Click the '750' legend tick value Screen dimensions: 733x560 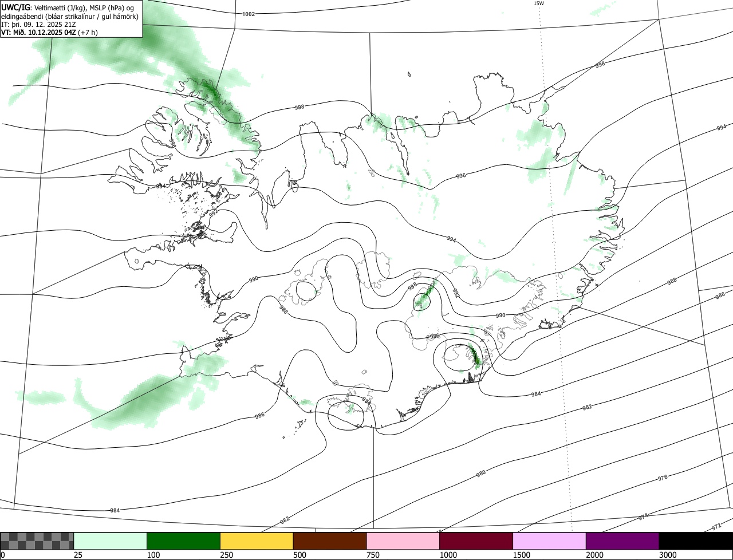point(373,555)
